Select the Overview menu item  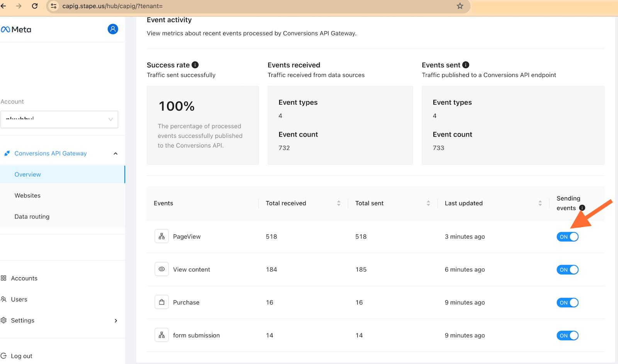coord(63,174)
